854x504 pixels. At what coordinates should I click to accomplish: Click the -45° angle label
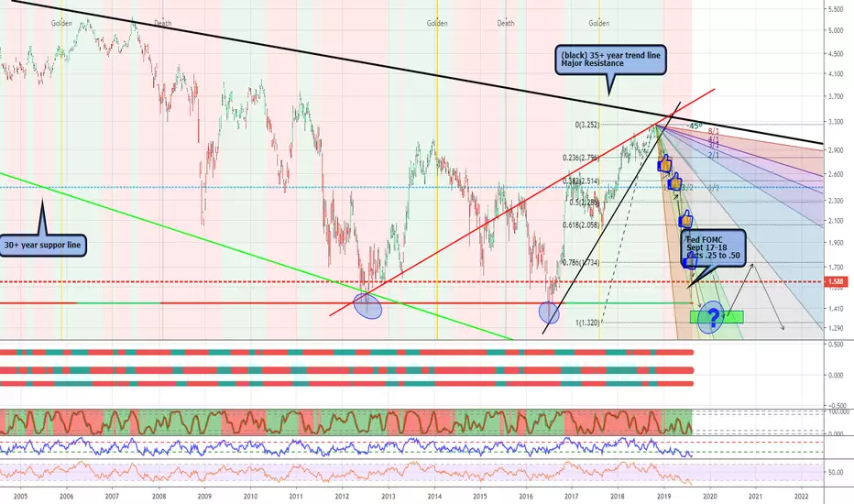(x=694, y=126)
